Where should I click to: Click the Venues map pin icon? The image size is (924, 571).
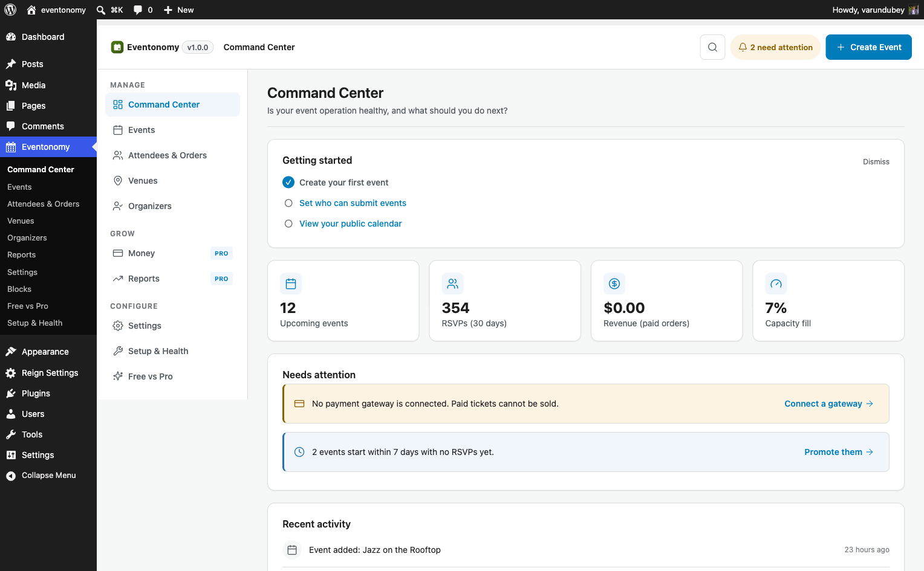pos(118,181)
